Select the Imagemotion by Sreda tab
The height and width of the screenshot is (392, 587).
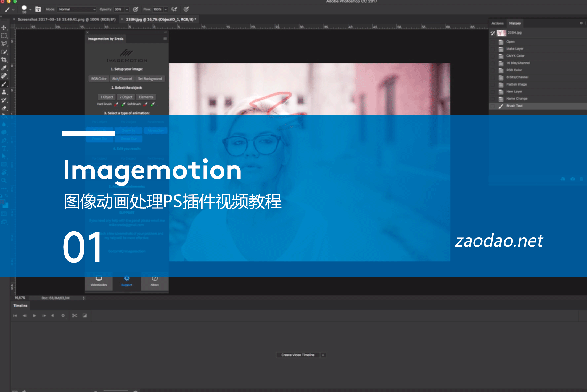pyautogui.click(x=105, y=39)
